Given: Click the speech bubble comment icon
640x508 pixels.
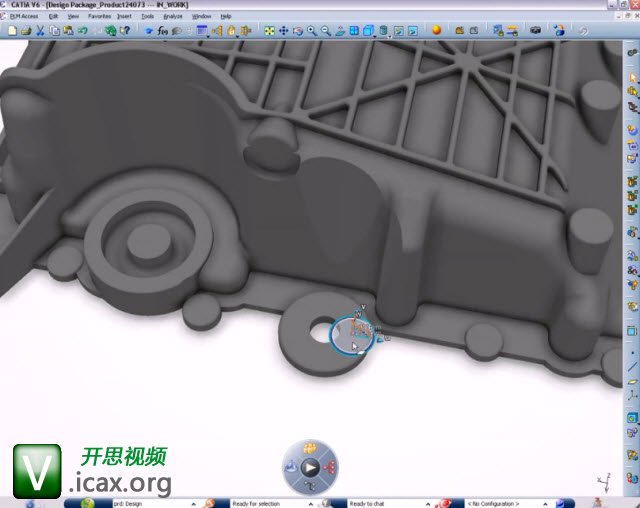Looking at the screenshot, I should click(x=177, y=31).
